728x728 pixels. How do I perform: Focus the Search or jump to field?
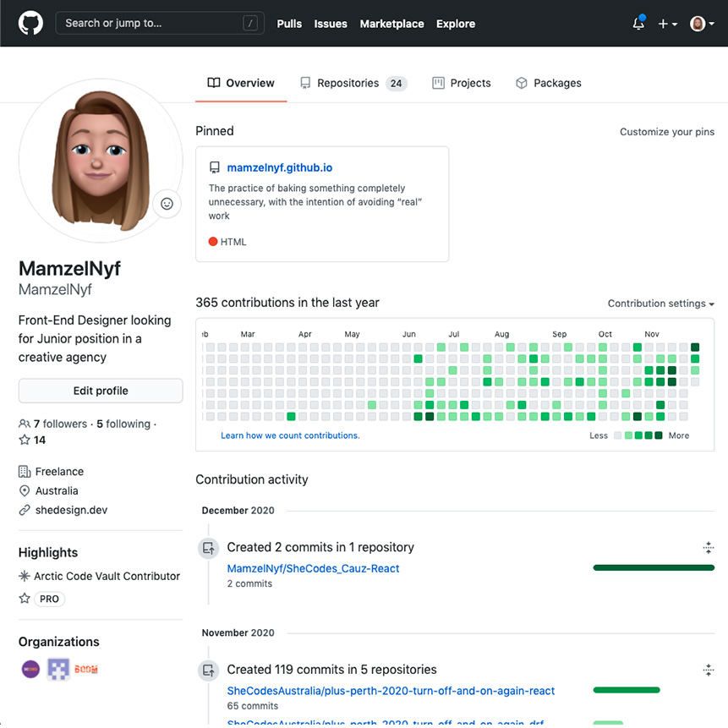pos(152,24)
